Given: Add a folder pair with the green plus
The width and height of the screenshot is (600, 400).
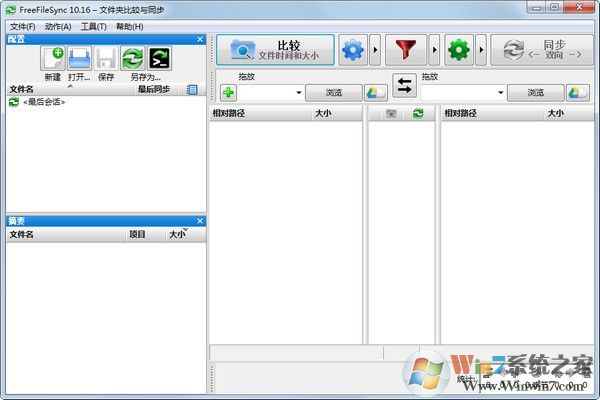Looking at the screenshot, I should (228, 93).
